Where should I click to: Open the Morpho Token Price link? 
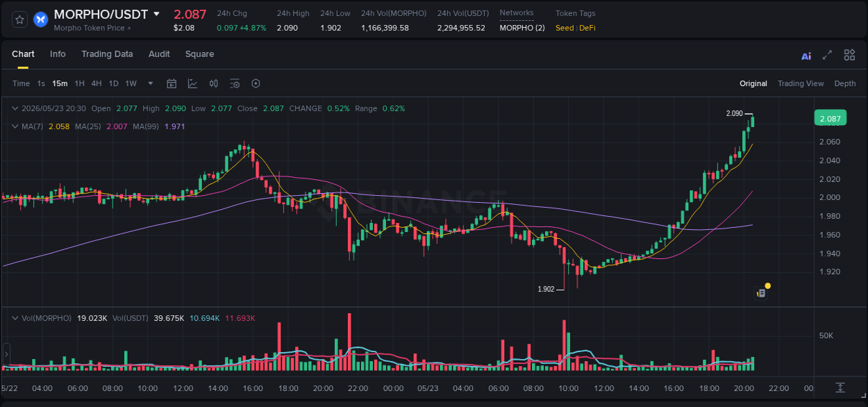92,28
